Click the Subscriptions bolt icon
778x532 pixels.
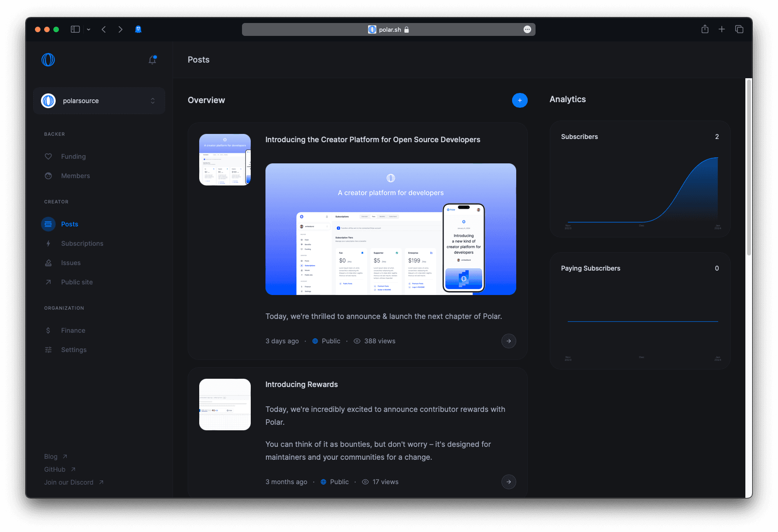click(48, 243)
